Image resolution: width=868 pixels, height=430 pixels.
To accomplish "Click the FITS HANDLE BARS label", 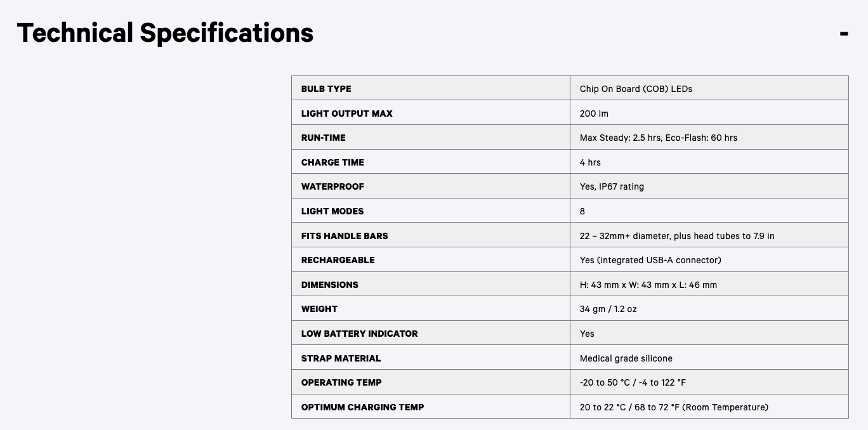I will (345, 236).
